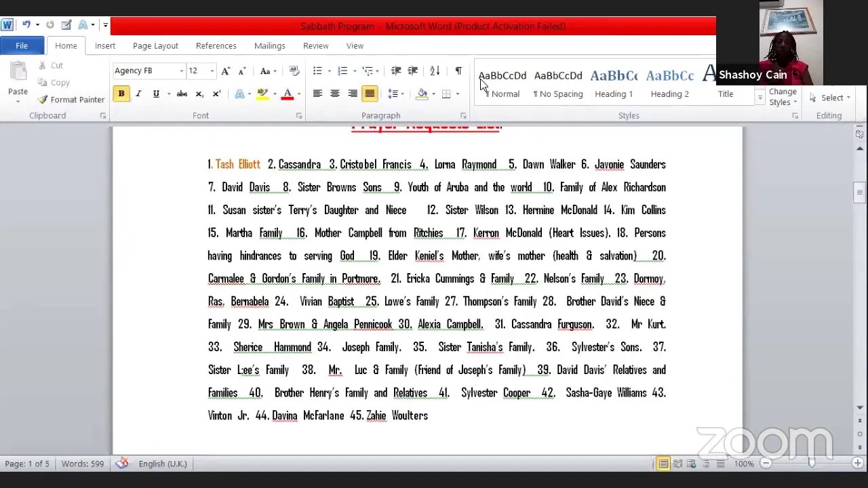Expand Clipboard dialog launcher
The height and width of the screenshot is (488, 868).
tap(103, 116)
